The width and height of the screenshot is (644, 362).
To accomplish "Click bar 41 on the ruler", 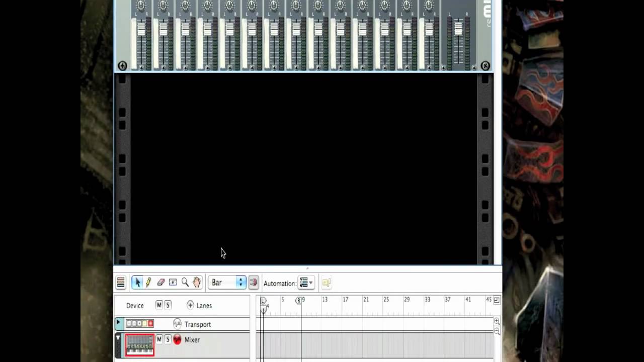I will 468,300.
